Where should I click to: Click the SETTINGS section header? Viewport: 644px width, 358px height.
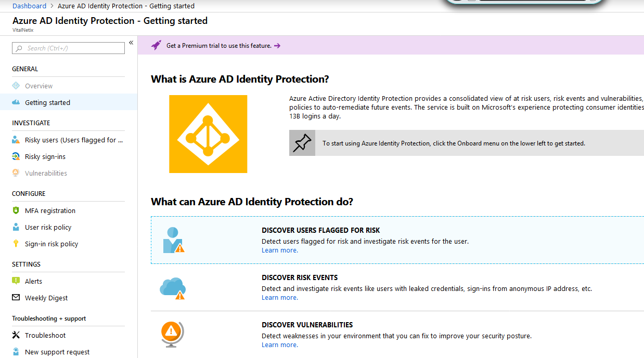26,264
